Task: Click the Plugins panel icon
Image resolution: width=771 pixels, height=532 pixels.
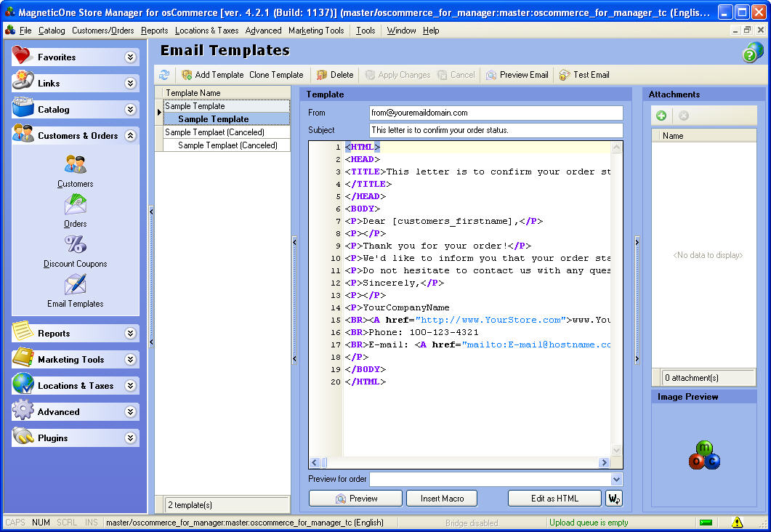Action: click(x=23, y=435)
